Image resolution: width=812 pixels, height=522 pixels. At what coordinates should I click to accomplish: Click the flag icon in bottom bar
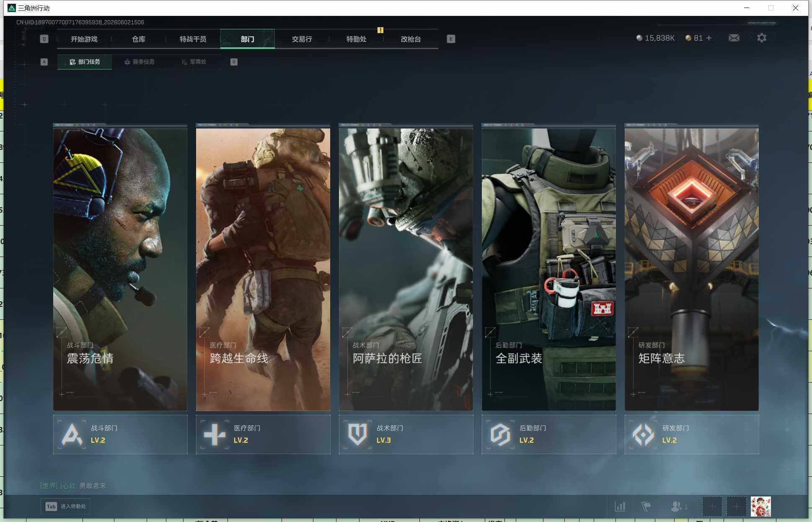point(646,507)
